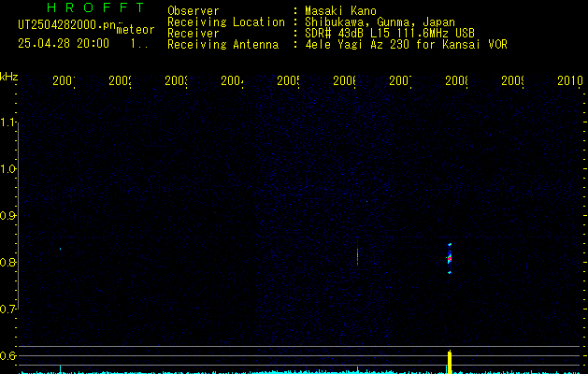The image size is (588, 374).
Task: Click the 2006 time axis marker
Action: [x=344, y=80]
